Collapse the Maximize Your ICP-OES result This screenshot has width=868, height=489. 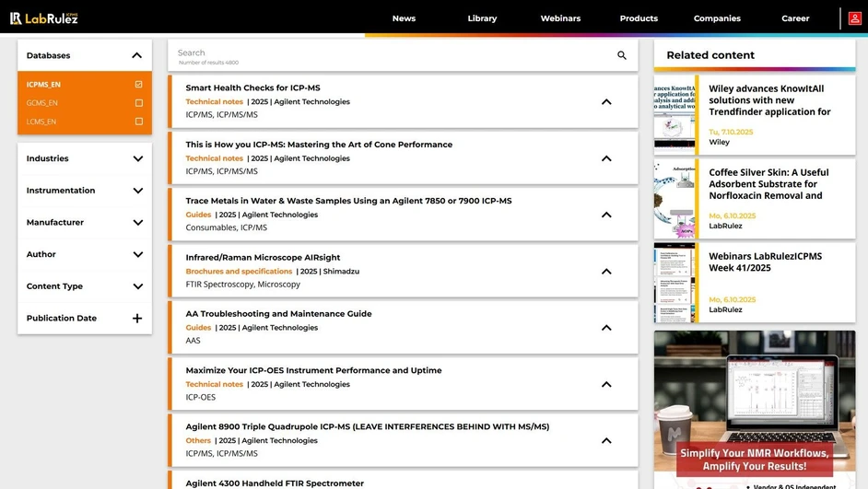click(x=606, y=384)
